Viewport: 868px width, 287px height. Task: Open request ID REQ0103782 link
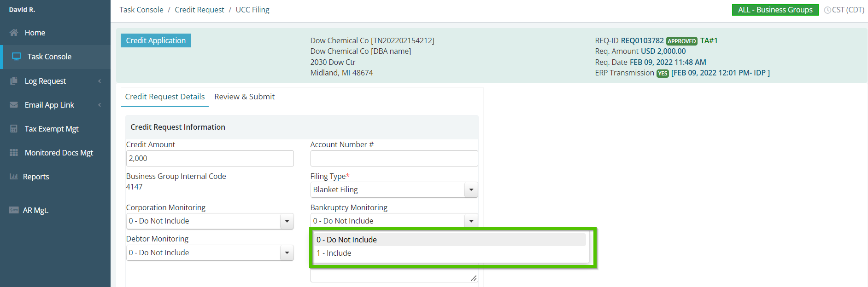[x=642, y=40]
